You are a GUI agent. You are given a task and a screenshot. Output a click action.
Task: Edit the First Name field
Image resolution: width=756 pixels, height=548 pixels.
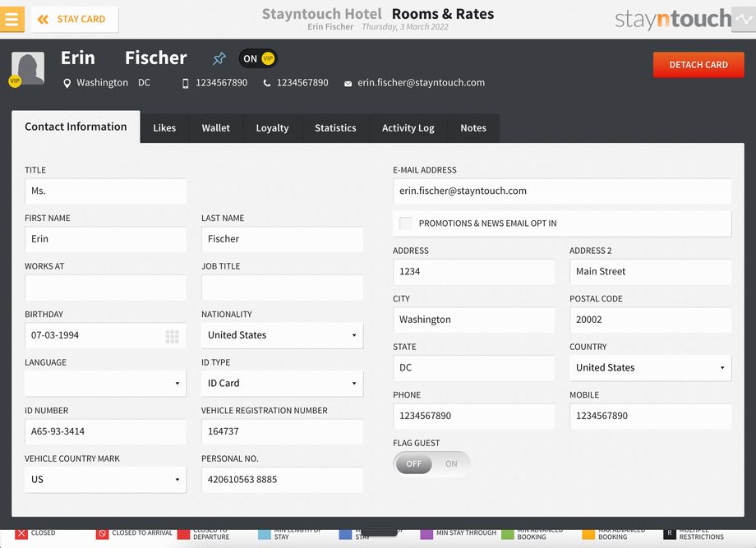coord(105,239)
